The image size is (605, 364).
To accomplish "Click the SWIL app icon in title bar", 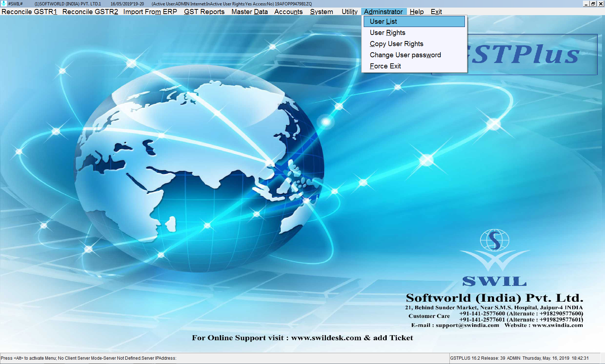I will pyautogui.click(x=4, y=4).
